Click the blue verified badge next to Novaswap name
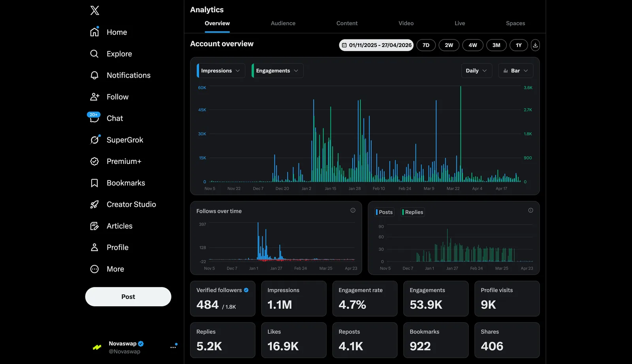 [x=141, y=343]
